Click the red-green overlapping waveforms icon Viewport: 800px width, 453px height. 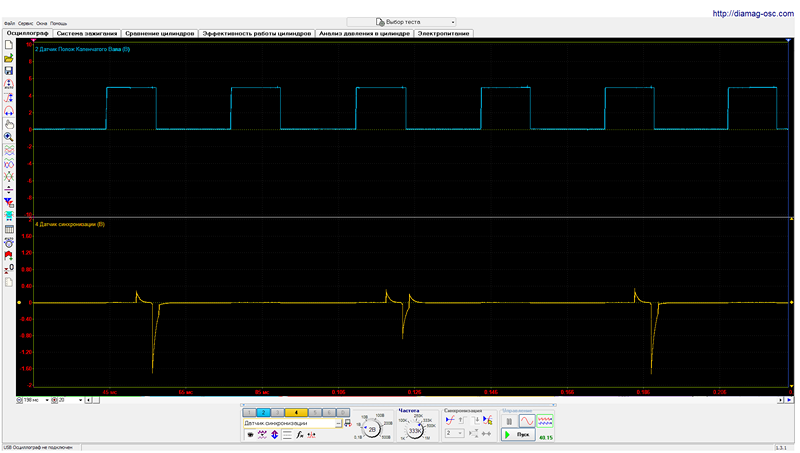9,150
